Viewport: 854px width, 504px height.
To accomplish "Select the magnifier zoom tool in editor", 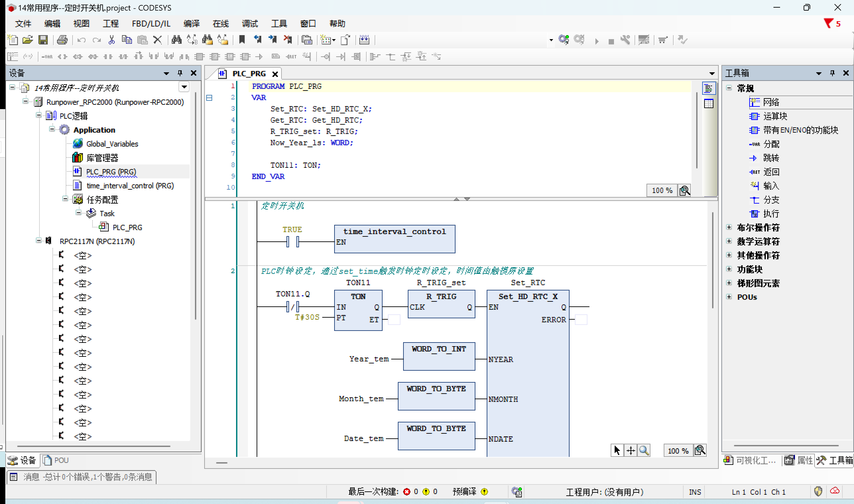I will click(x=644, y=450).
